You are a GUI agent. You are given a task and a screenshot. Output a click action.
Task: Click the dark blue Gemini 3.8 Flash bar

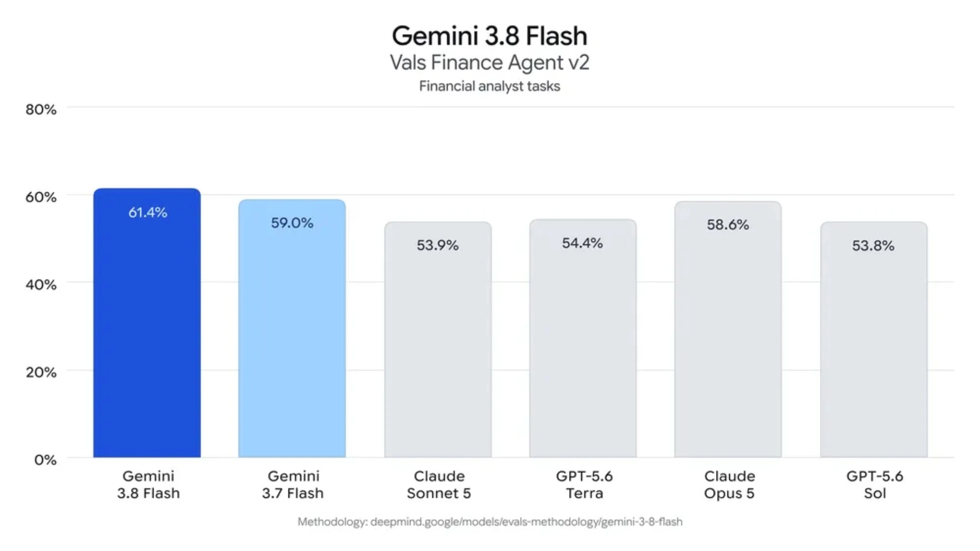pos(147,323)
